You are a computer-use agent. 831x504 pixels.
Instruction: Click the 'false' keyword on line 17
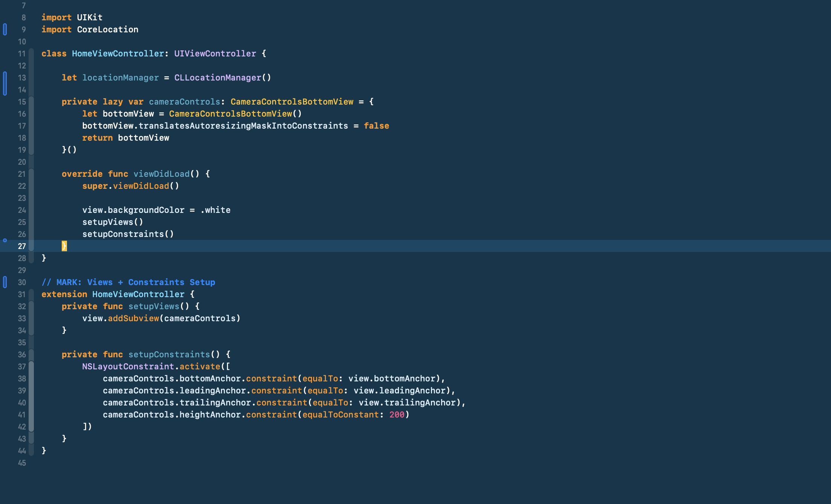376,126
